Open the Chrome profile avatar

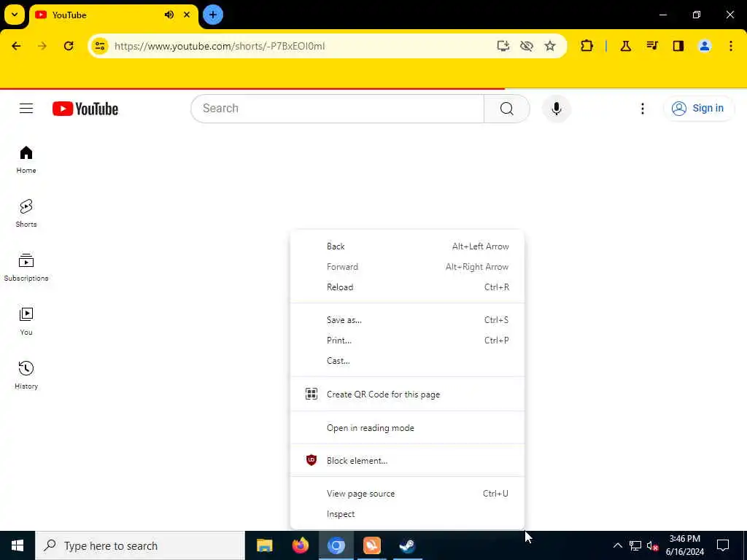(705, 46)
